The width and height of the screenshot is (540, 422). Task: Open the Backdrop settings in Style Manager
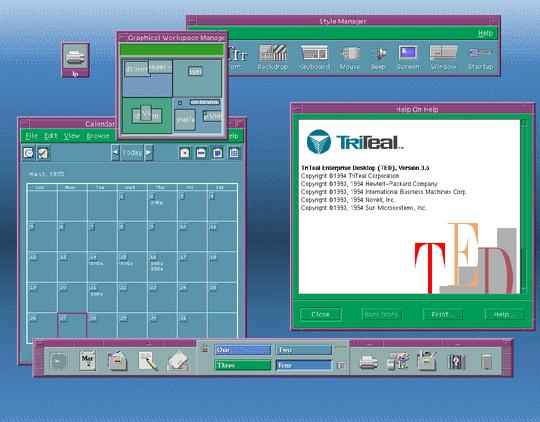pos(273,57)
